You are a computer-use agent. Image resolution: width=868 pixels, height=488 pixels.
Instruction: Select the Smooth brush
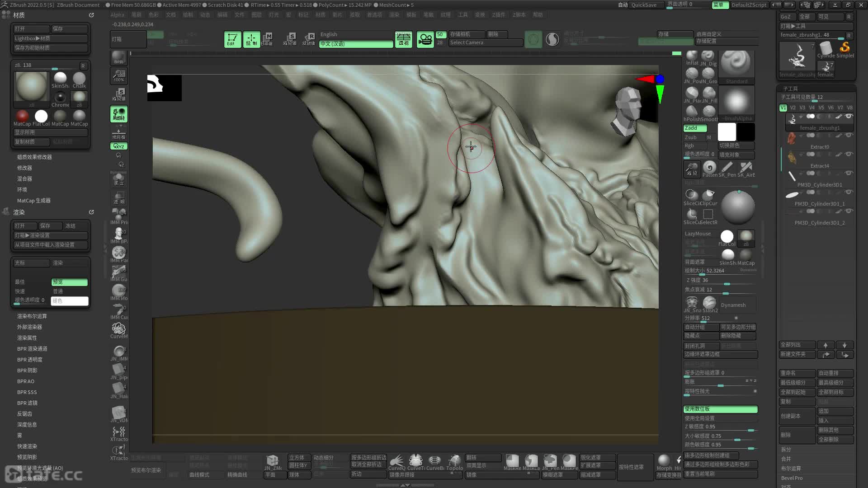pos(709,114)
